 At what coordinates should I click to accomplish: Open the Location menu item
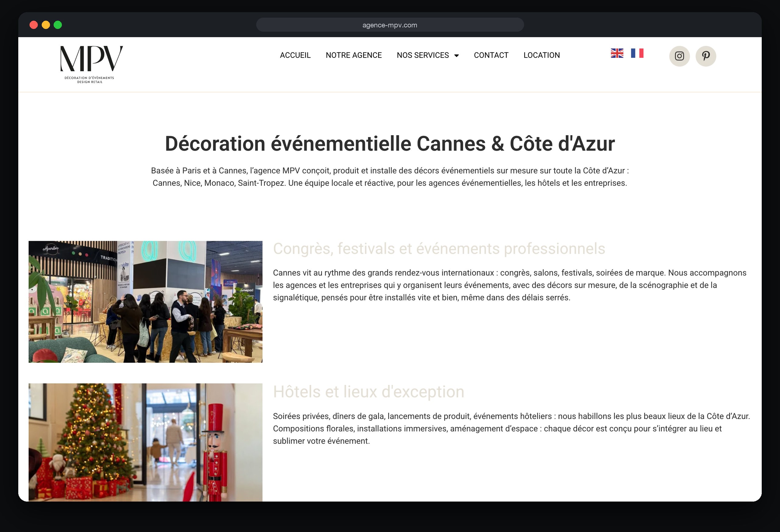coord(541,55)
